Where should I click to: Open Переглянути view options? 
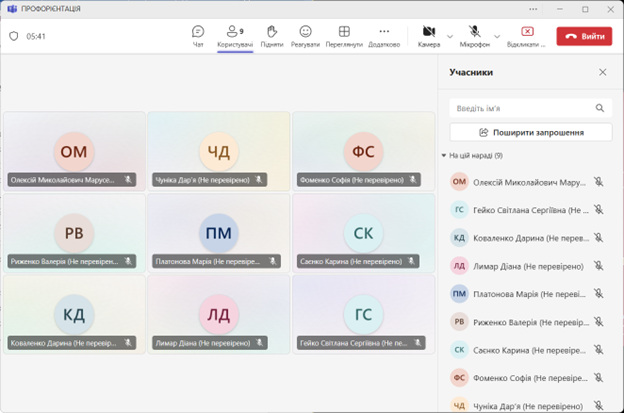[344, 35]
